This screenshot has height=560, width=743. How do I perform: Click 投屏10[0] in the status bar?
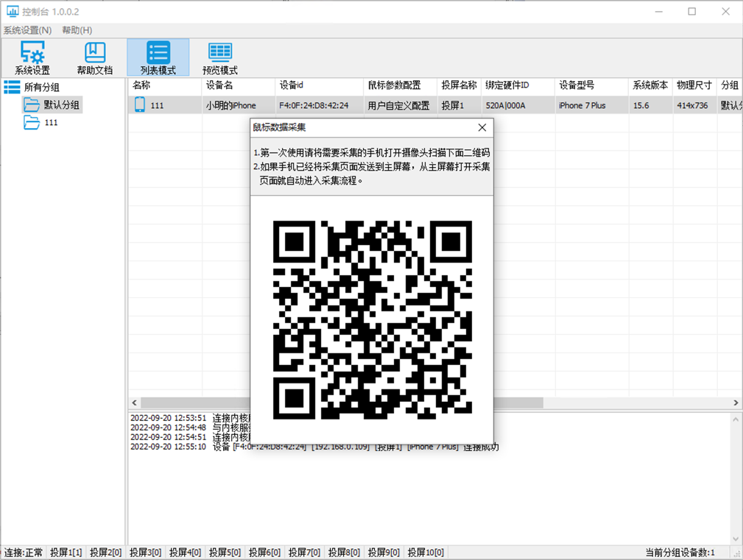(426, 553)
